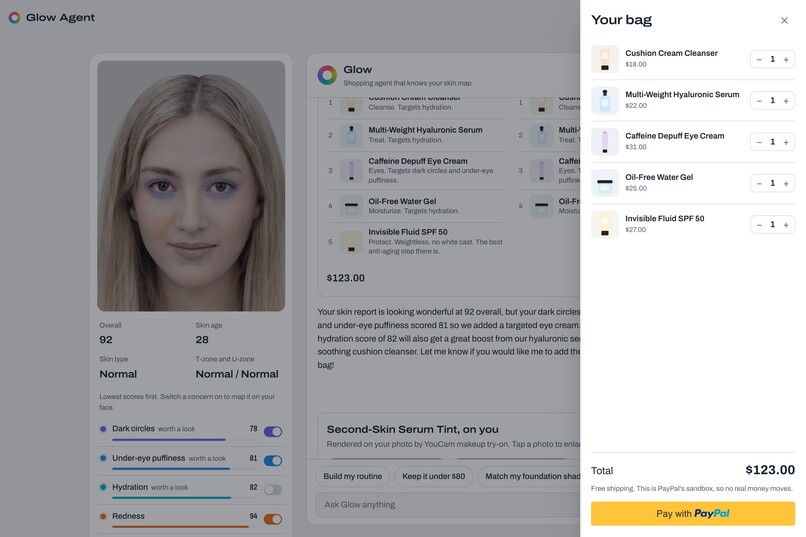Increase Cushion Cream Cleanser quantity
This screenshot has width=806, height=537.
(x=786, y=60)
